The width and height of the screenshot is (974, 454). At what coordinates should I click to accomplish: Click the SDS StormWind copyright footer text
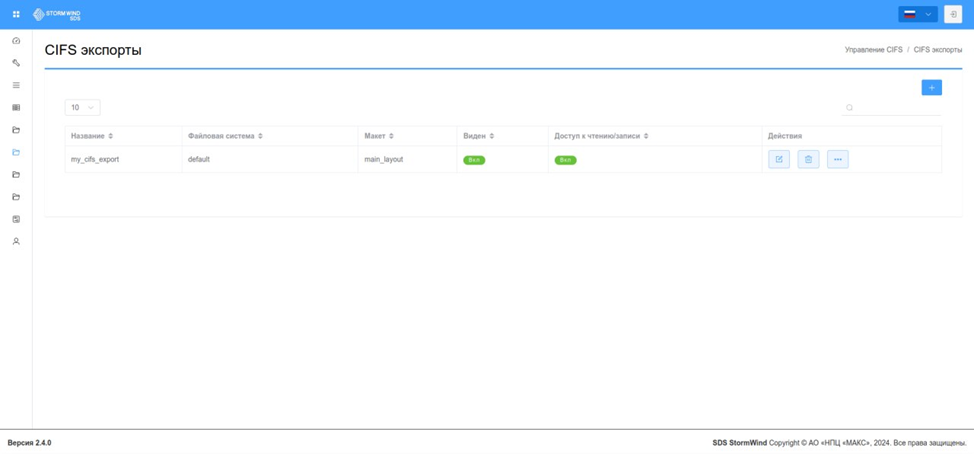coord(840,443)
